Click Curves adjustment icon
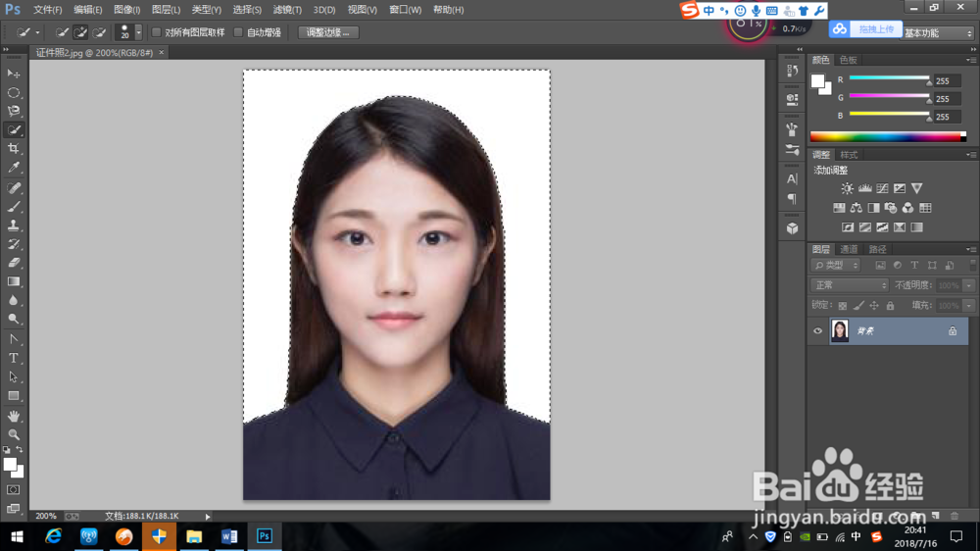Image resolution: width=980 pixels, height=551 pixels. point(882,188)
